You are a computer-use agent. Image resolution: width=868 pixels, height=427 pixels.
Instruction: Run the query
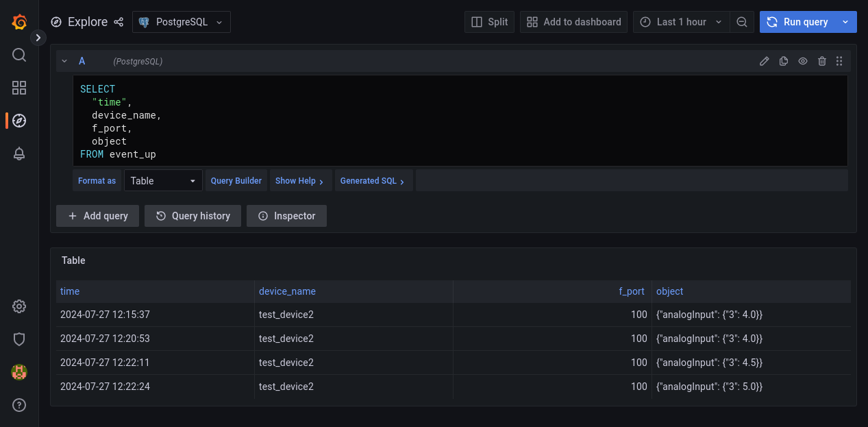tap(797, 22)
